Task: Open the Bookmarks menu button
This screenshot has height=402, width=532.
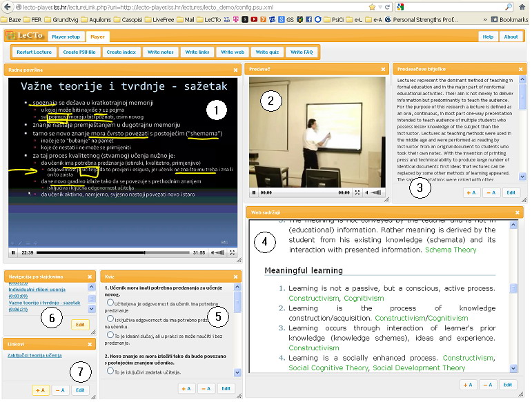Action: (x=510, y=20)
